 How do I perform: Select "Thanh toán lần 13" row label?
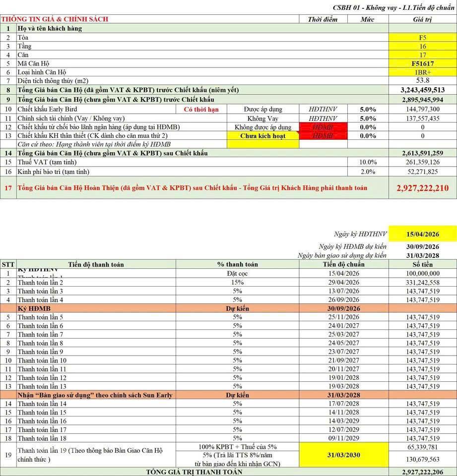pos(42,386)
